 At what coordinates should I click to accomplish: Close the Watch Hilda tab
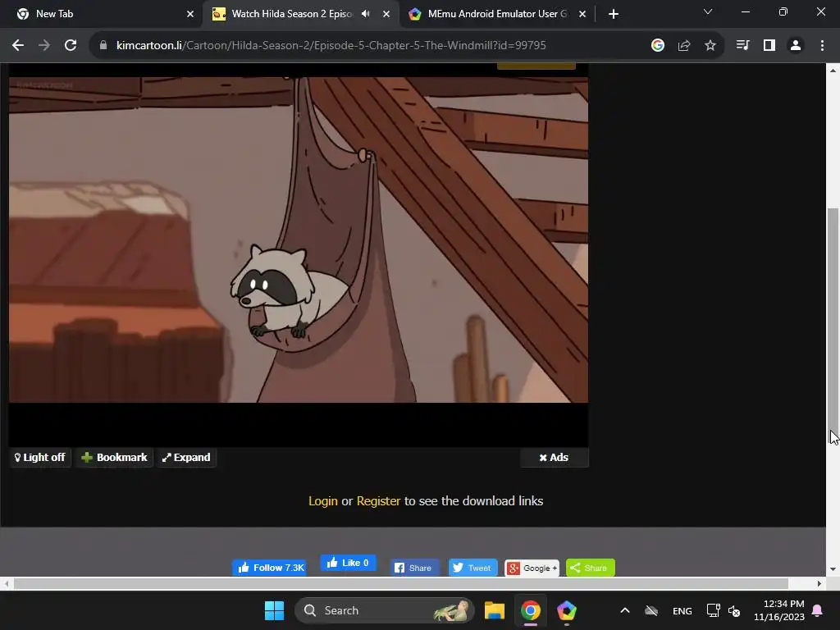click(386, 14)
